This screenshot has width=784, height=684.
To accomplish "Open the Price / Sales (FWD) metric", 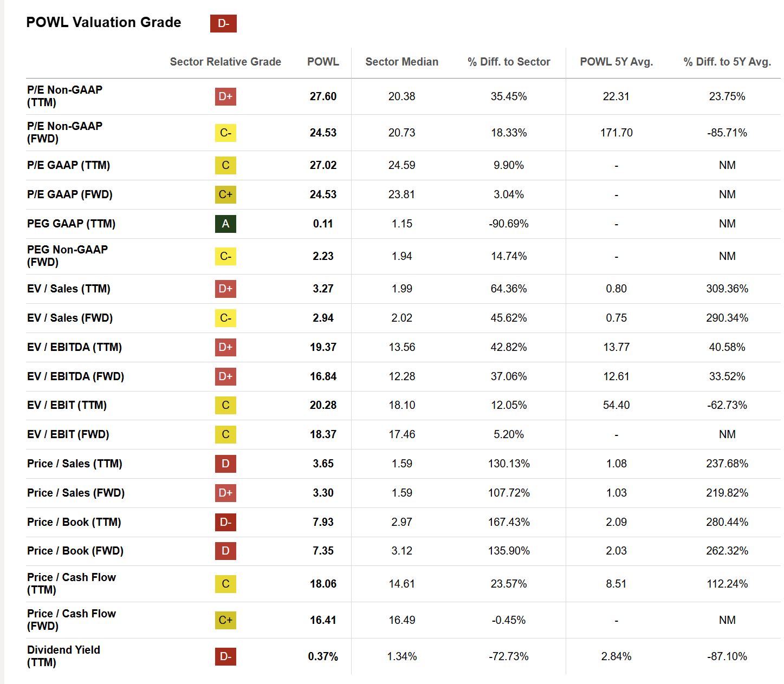I will 76,493.
